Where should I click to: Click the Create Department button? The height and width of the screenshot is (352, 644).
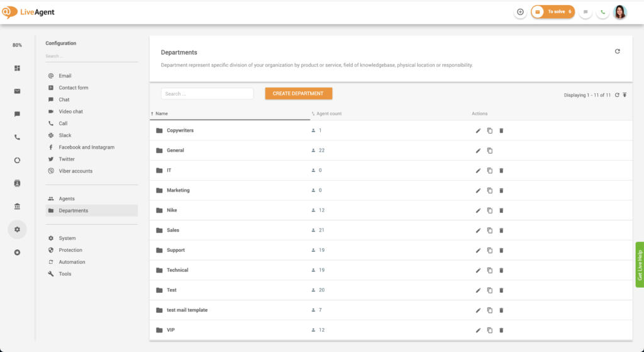[298, 94]
